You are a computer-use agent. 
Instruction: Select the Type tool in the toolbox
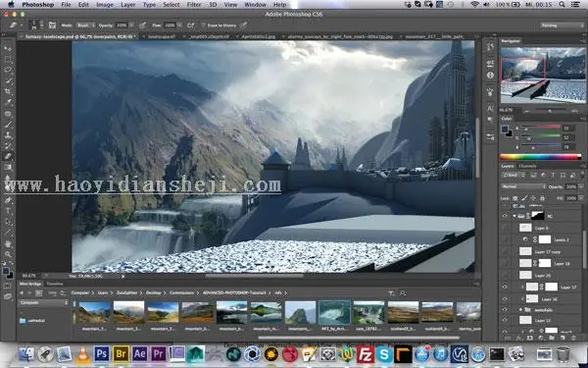8,211
